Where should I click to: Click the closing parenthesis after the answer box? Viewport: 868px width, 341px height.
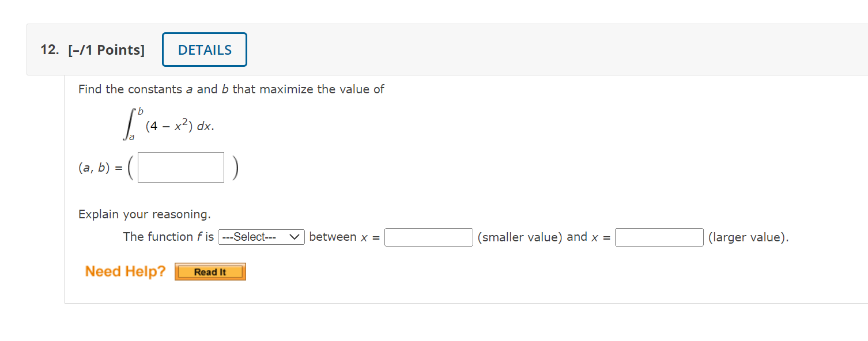235,168
